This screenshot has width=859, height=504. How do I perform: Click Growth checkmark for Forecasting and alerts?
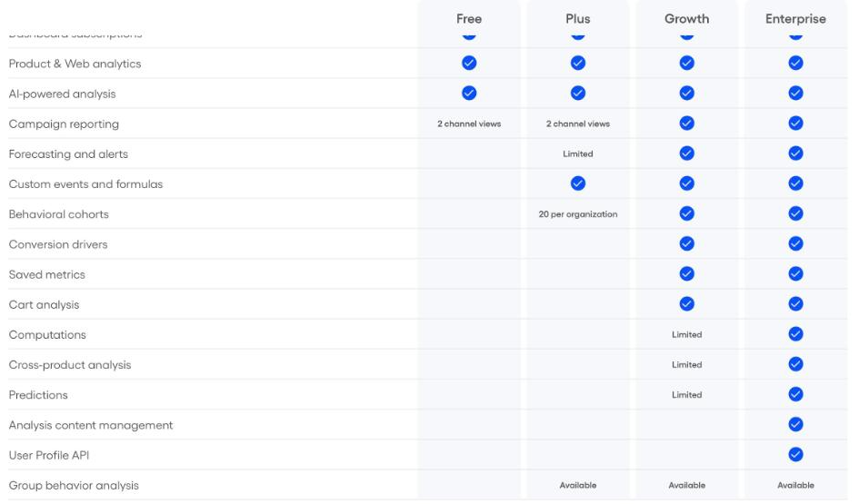tap(687, 153)
